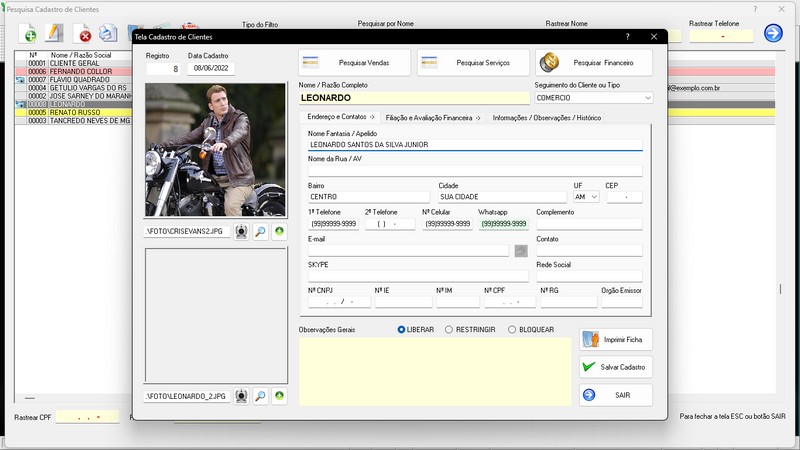Click the blue arrow icon at top right
800x450 pixels.
(x=773, y=34)
